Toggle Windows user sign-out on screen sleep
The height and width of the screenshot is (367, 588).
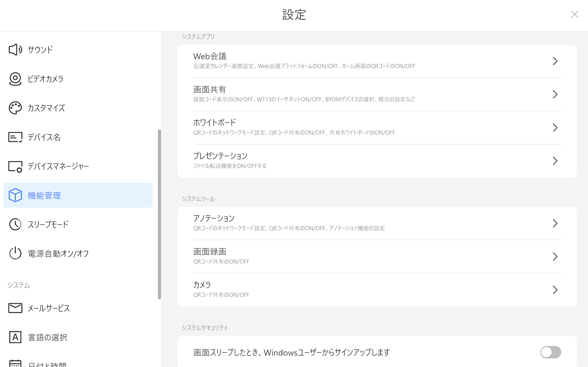click(x=551, y=352)
